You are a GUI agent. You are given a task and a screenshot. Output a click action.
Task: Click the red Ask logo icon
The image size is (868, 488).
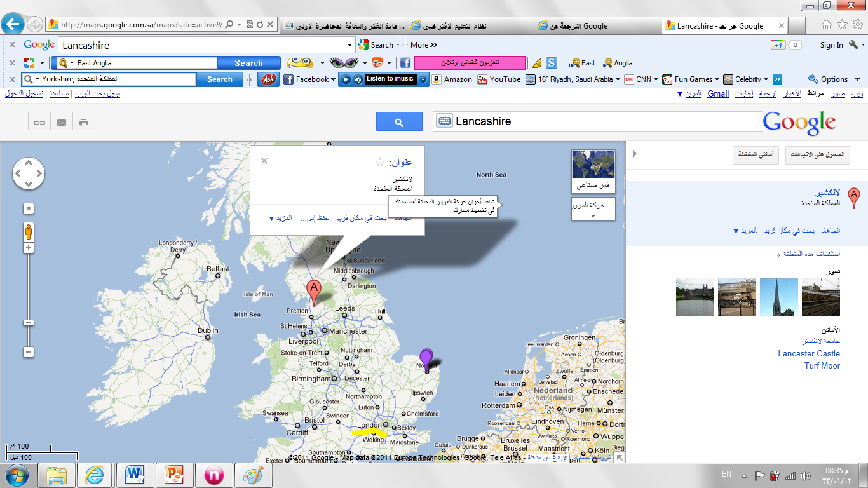[x=269, y=79]
